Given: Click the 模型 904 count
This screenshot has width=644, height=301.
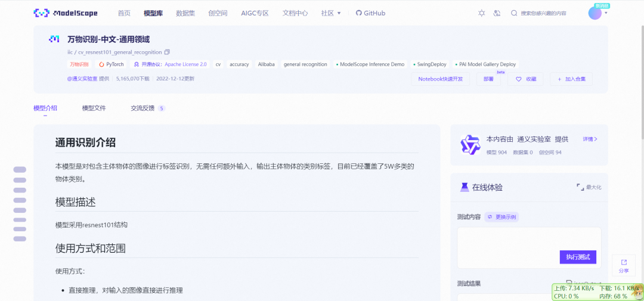Looking at the screenshot, I should 497,153.
